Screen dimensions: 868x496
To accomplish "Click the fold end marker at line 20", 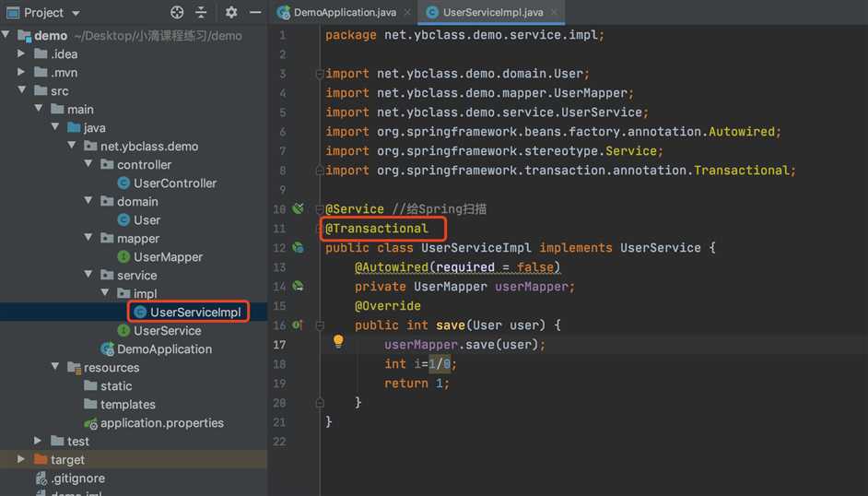I will click(320, 403).
